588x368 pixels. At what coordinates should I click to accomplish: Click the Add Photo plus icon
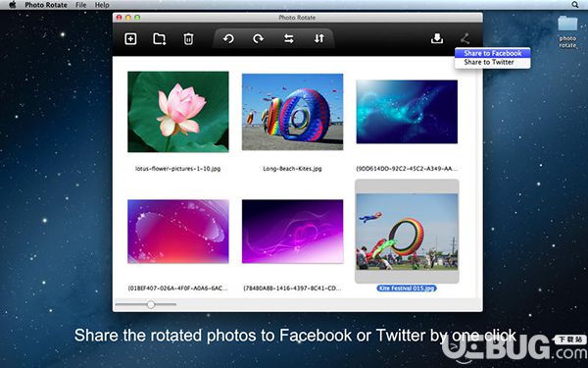coord(130,38)
